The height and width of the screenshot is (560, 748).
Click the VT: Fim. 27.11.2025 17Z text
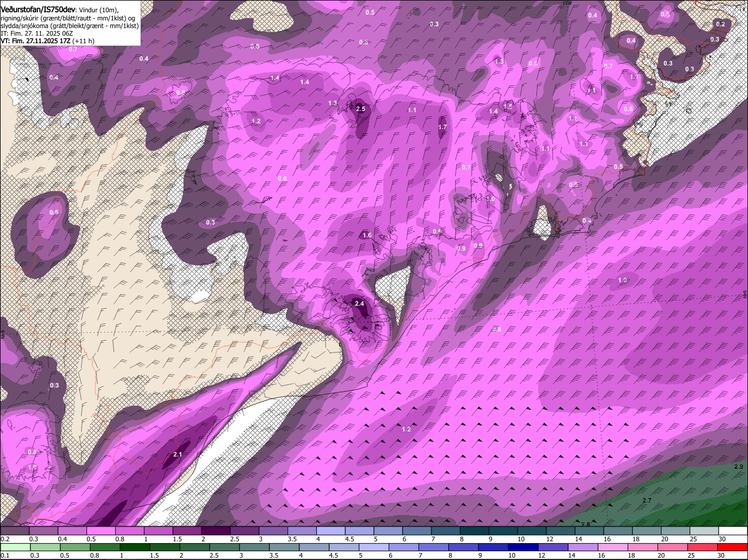point(36,41)
